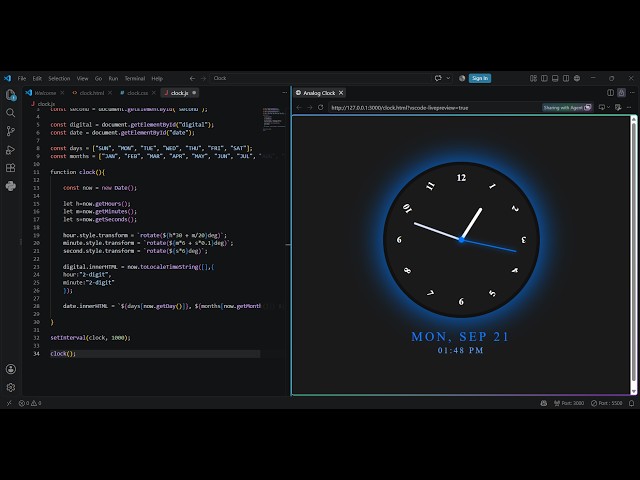Click the Sharing with Agent badge
The width and height of the screenshot is (640, 480).
pyautogui.click(x=567, y=107)
